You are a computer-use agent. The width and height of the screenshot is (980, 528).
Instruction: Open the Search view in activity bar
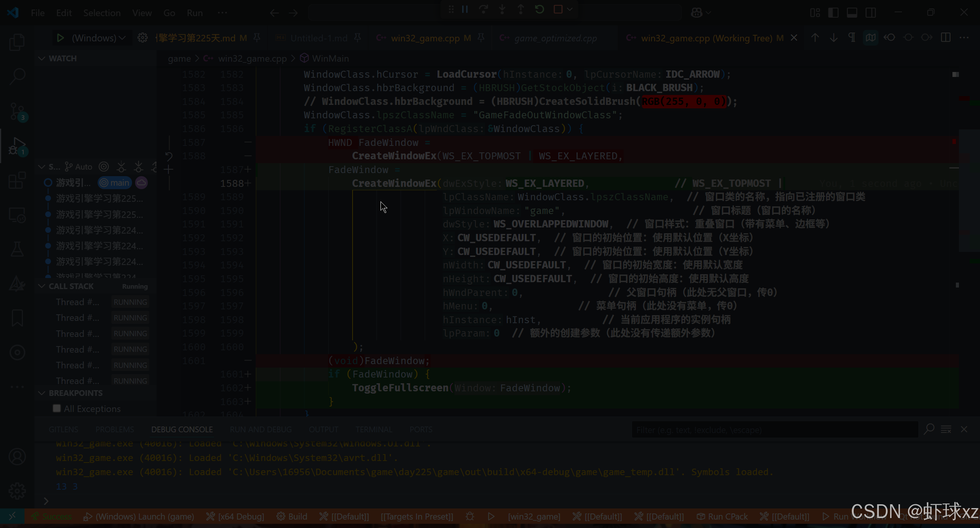click(17, 76)
